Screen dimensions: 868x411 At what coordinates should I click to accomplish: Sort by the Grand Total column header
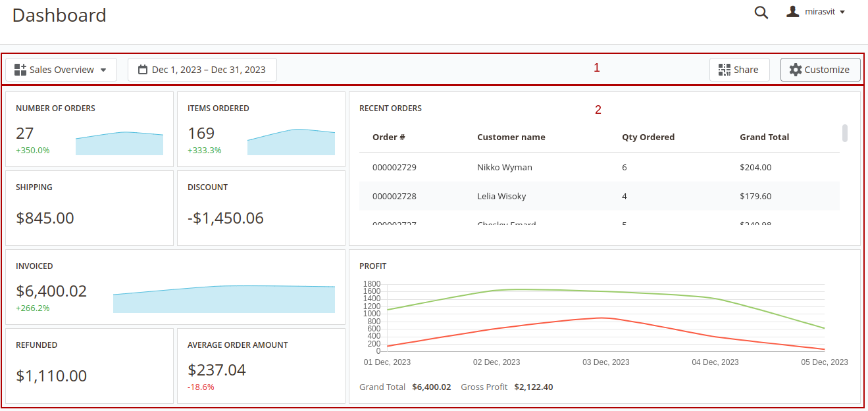click(x=764, y=137)
